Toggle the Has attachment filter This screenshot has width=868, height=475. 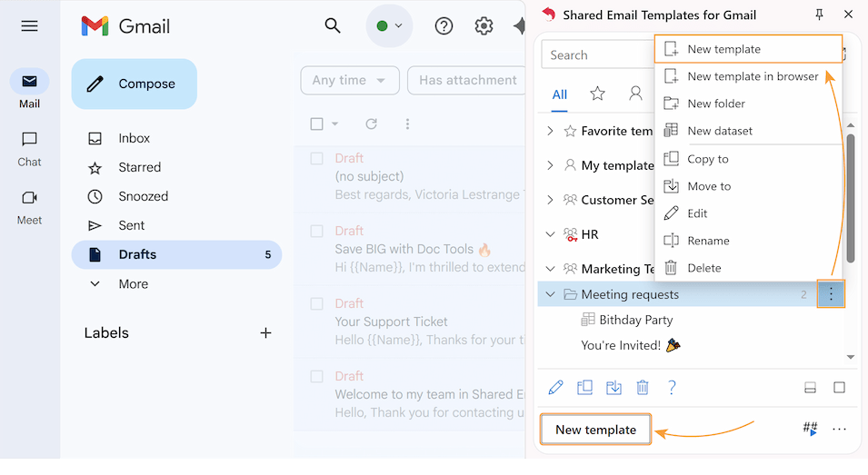coord(466,80)
